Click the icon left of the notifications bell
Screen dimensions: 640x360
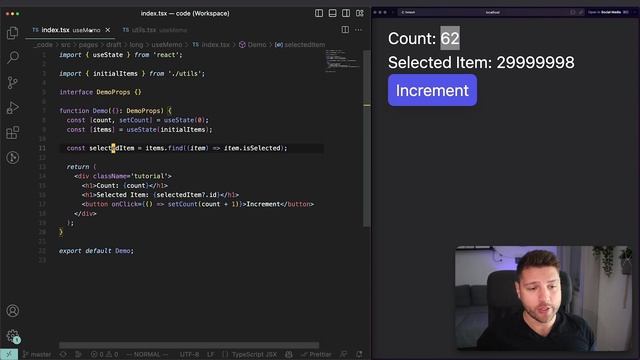pos(344,354)
